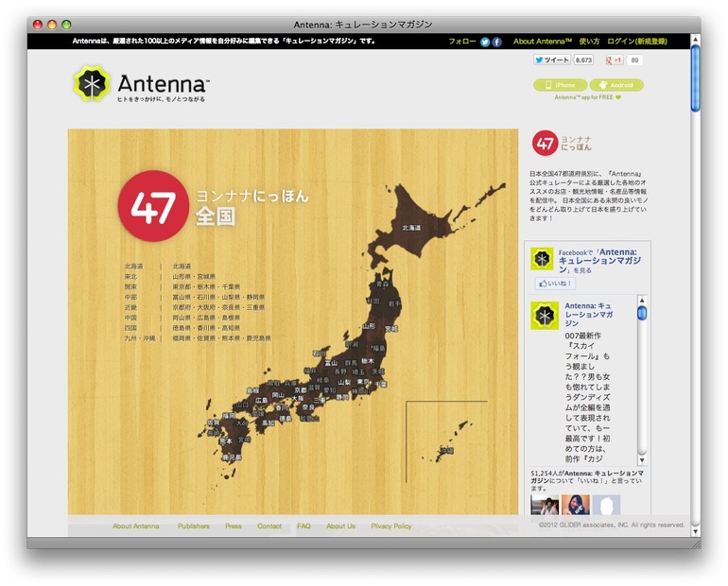Select 北海道 on the Japan map
The height and width of the screenshot is (586, 728).
tap(411, 228)
